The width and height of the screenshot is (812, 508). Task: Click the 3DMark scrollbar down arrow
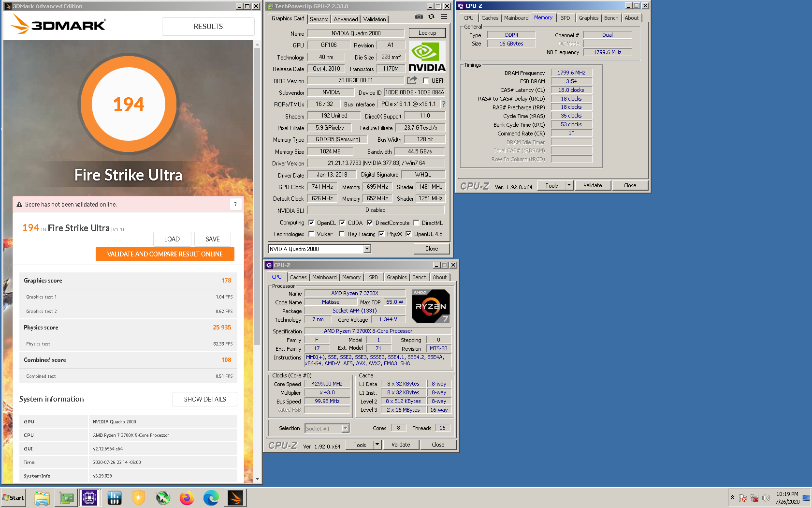pos(257,479)
